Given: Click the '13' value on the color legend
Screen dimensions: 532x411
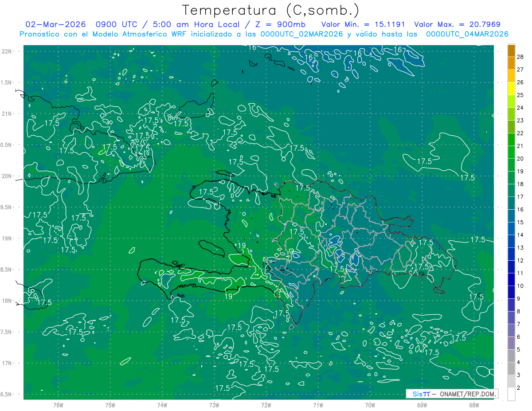Looking at the screenshot, I should (x=520, y=248).
